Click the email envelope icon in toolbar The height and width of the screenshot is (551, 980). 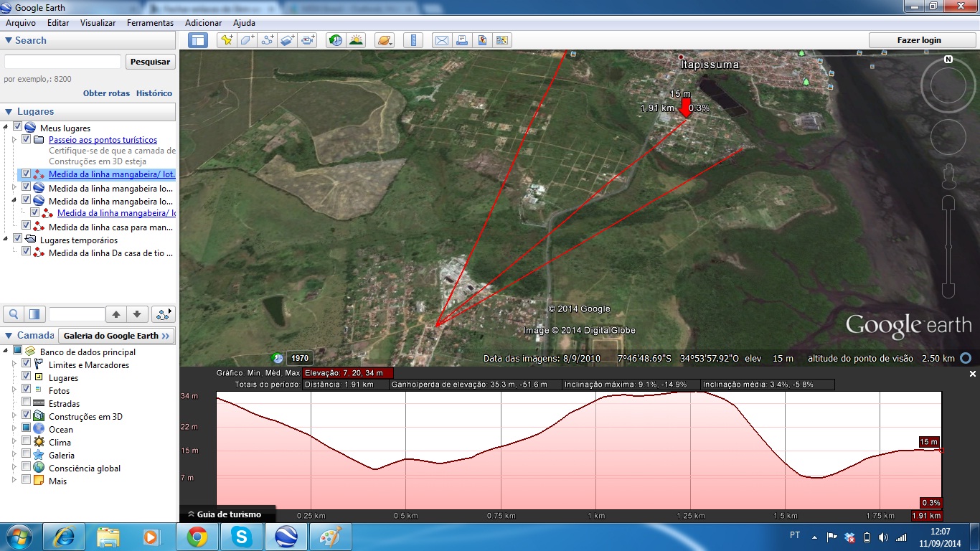pyautogui.click(x=442, y=40)
